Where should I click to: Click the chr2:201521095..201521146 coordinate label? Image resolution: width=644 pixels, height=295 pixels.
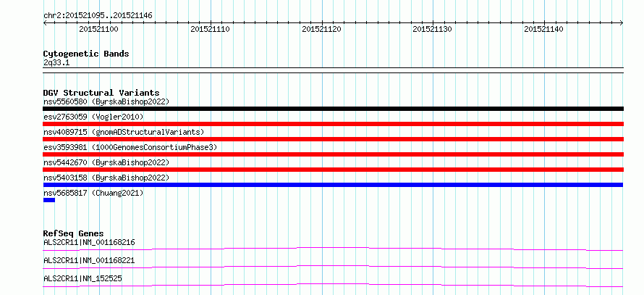[x=98, y=16]
